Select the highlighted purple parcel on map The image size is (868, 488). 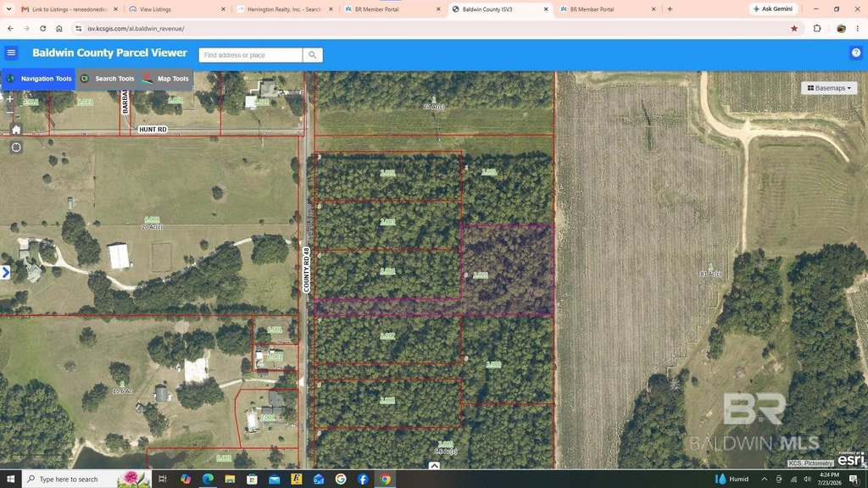(507, 270)
